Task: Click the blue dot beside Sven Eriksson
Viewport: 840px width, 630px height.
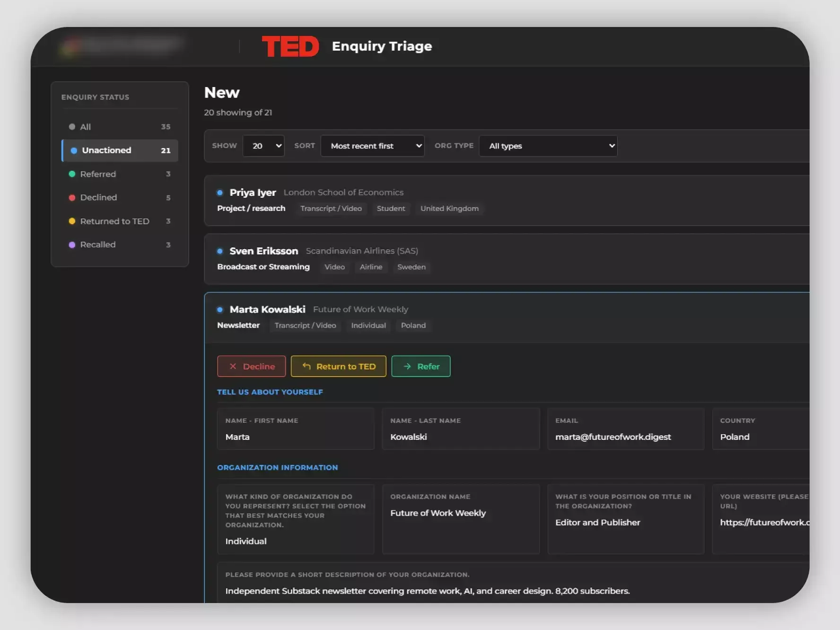Action: coord(220,251)
